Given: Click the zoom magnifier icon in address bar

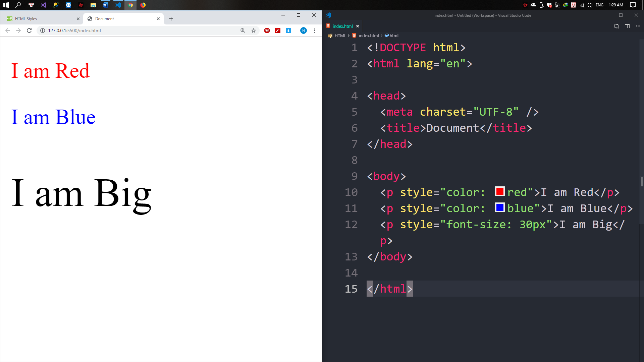Looking at the screenshot, I should (243, 31).
